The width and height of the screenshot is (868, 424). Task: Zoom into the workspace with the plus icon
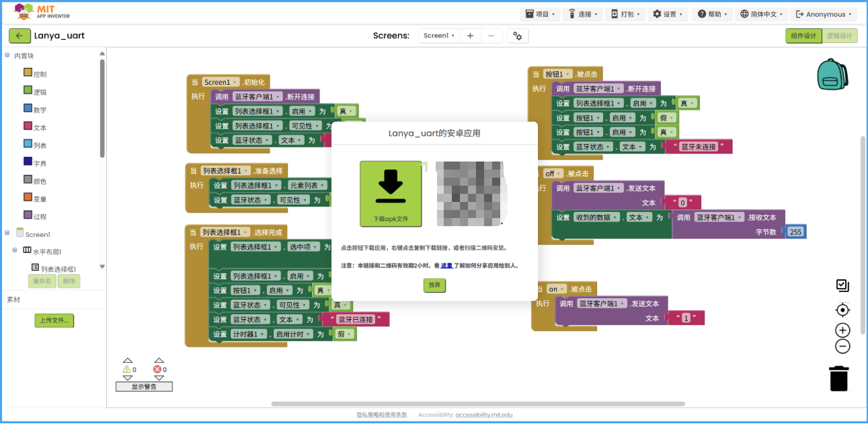point(842,330)
